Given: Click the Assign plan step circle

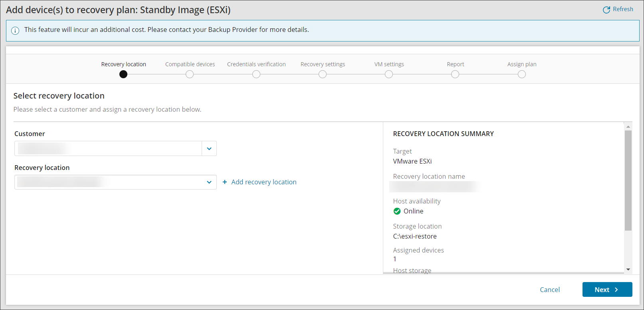Looking at the screenshot, I should tap(522, 74).
